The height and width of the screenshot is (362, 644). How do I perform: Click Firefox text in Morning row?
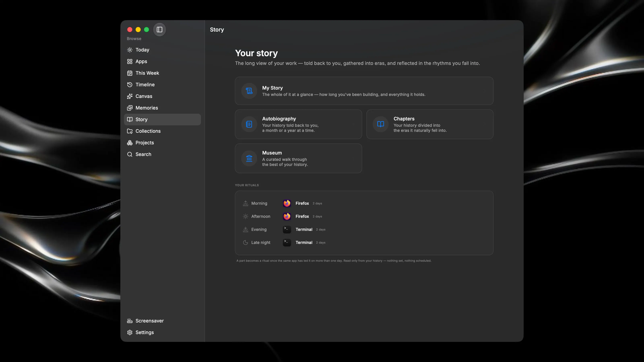point(302,203)
